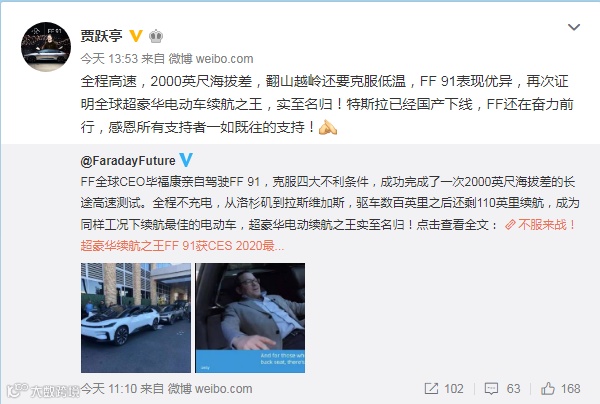Click the like count 168
Viewport: 600px width, 404px height.
coord(571,389)
